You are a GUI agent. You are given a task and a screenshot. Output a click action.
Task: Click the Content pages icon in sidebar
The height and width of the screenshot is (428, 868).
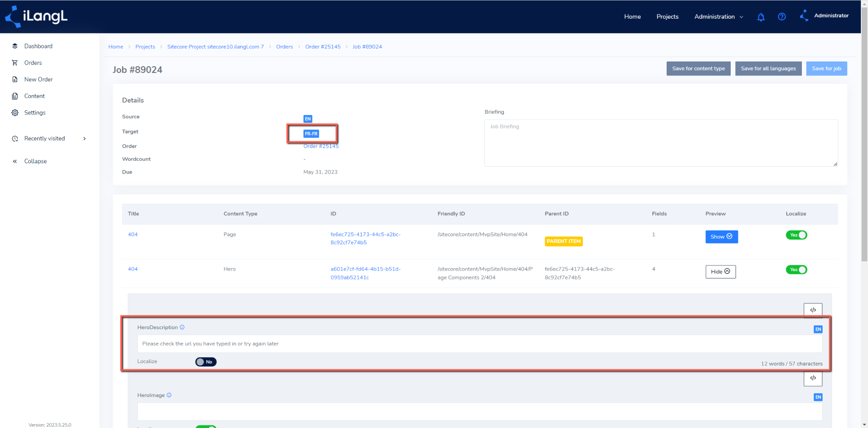[15, 96]
